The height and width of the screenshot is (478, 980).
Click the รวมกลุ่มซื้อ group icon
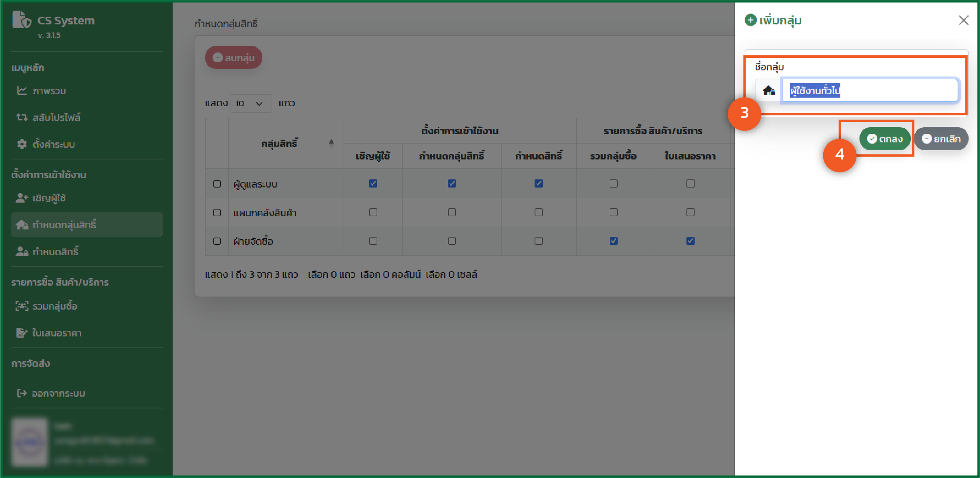[22, 306]
